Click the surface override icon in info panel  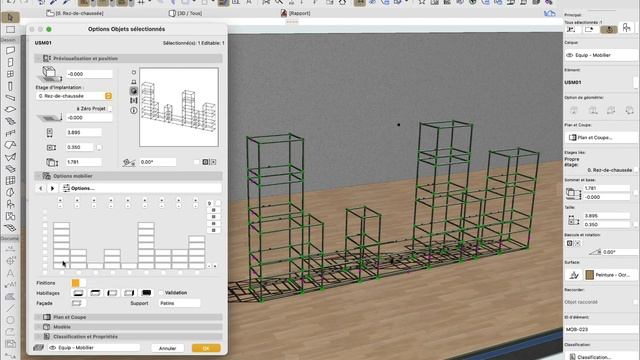574,275
